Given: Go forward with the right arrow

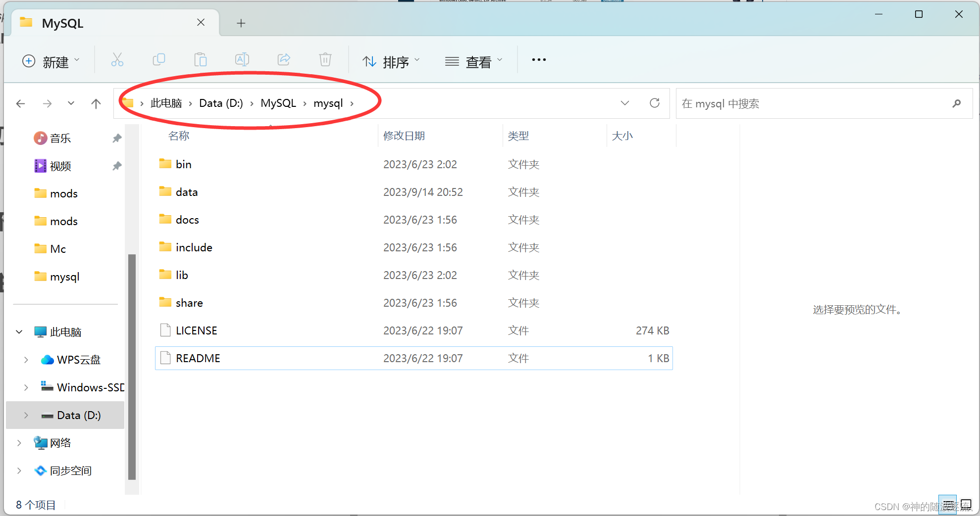Looking at the screenshot, I should [x=47, y=103].
